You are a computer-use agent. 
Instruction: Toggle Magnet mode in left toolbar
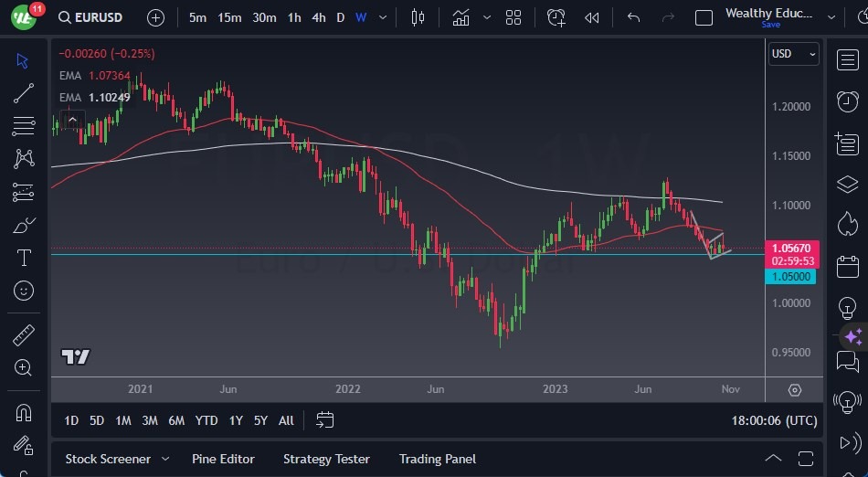coord(24,412)
